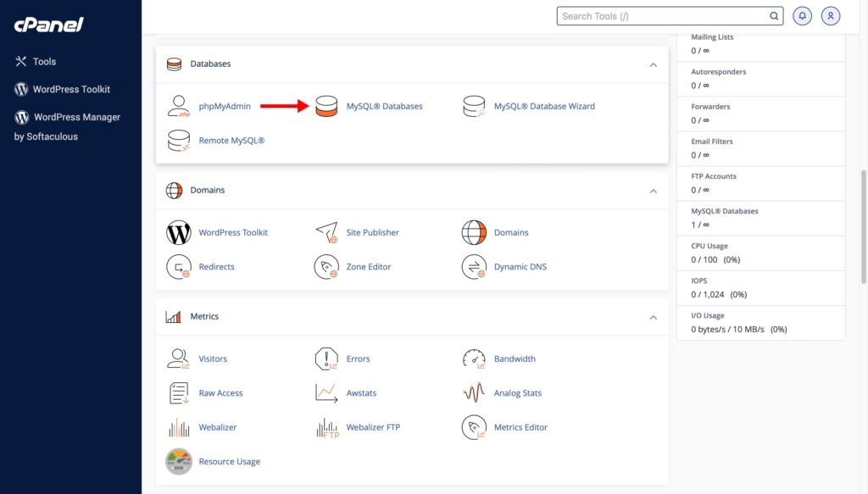Click the Remote MySQL icon
Screen dimensions: 868x494
178,141
